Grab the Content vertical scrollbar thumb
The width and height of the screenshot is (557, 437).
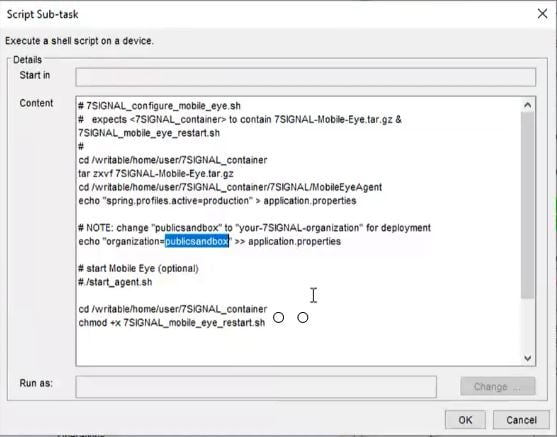(x=528, y=205)
